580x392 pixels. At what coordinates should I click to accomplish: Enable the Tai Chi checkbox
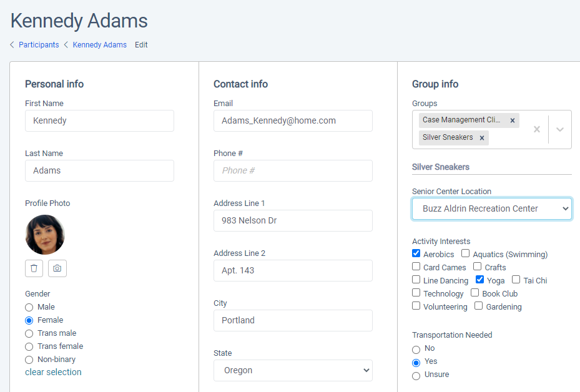pyautogui.click(x=516, y=280)
